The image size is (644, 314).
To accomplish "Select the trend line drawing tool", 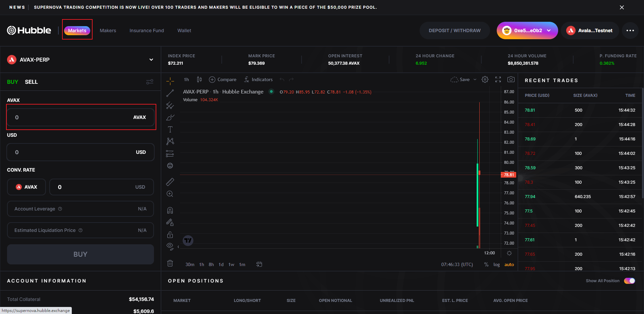I will [170, 93].
